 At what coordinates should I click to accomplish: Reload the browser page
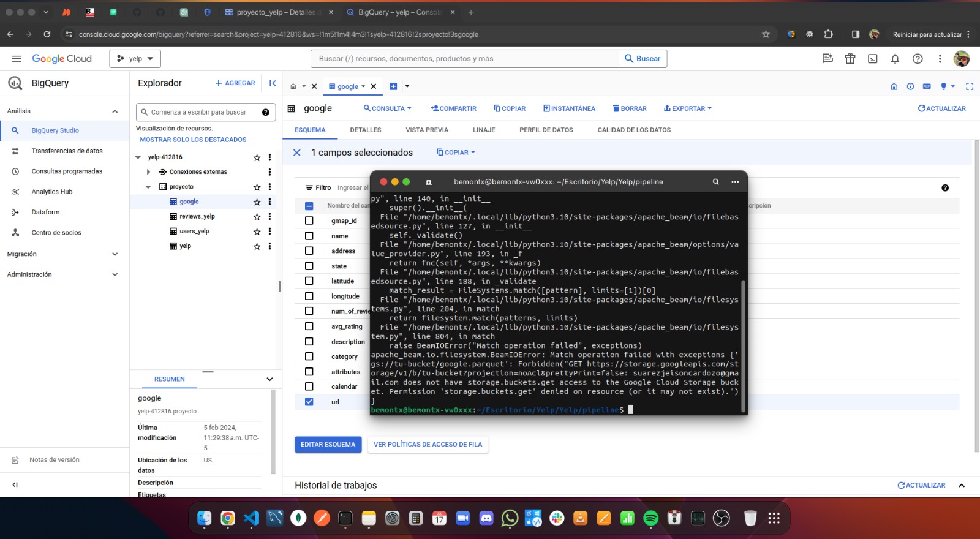(47, 34)
